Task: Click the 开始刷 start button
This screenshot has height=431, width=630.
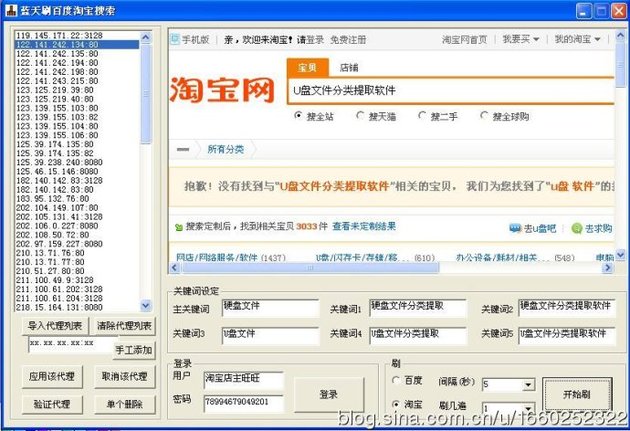Action: point(576,395)
